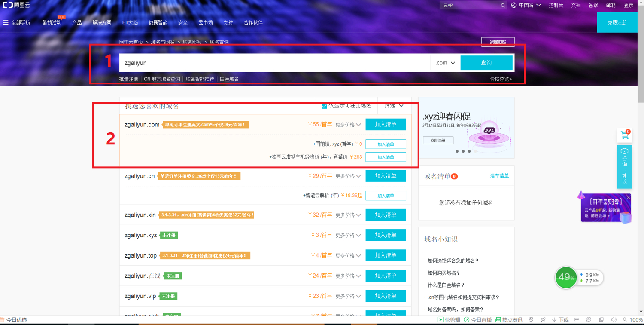The width and height of the screenshot is (644, 325).
Task: Expand 更多价格 for zgaliyun.xin
Action: tap(348, 215)
